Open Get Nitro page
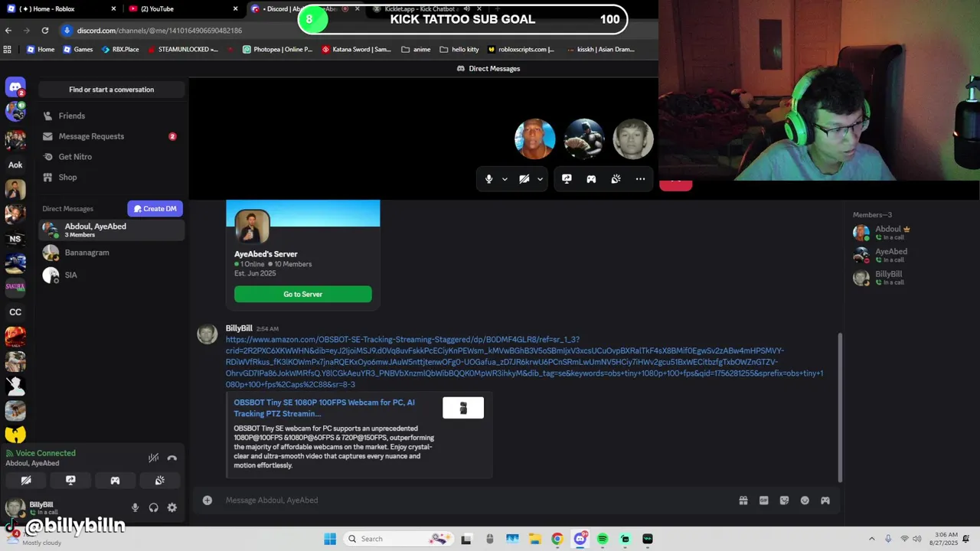 click(112, 157)
